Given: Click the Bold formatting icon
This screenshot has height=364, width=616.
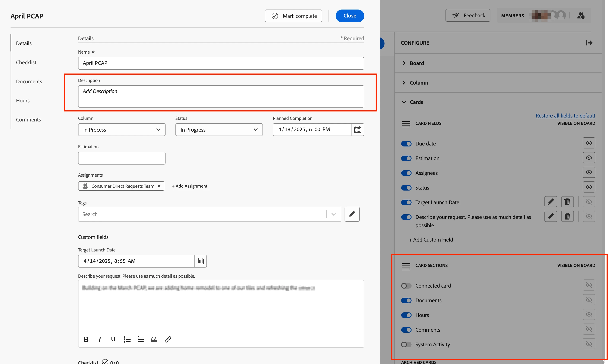Looking at the screenshot, I should [86, 339].
